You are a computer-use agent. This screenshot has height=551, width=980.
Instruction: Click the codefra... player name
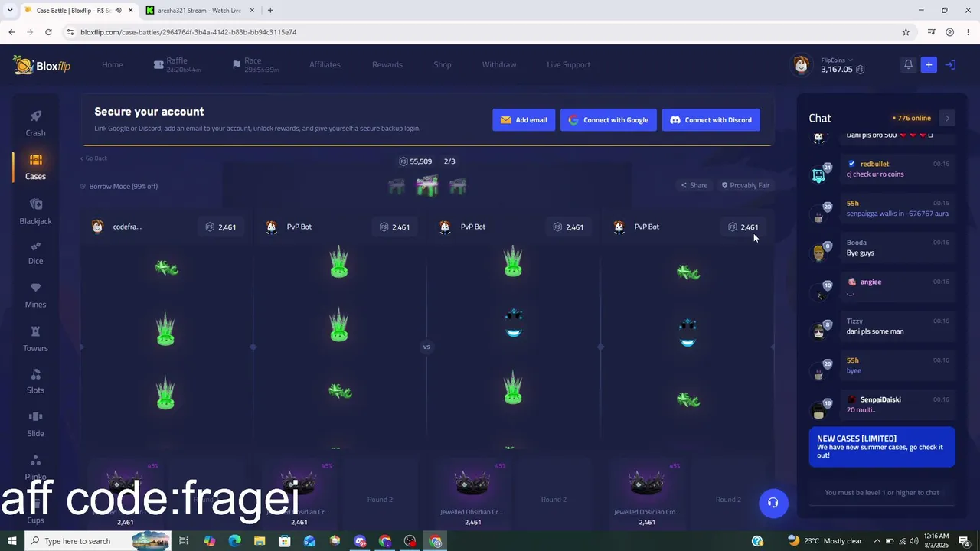coord(127,227)
